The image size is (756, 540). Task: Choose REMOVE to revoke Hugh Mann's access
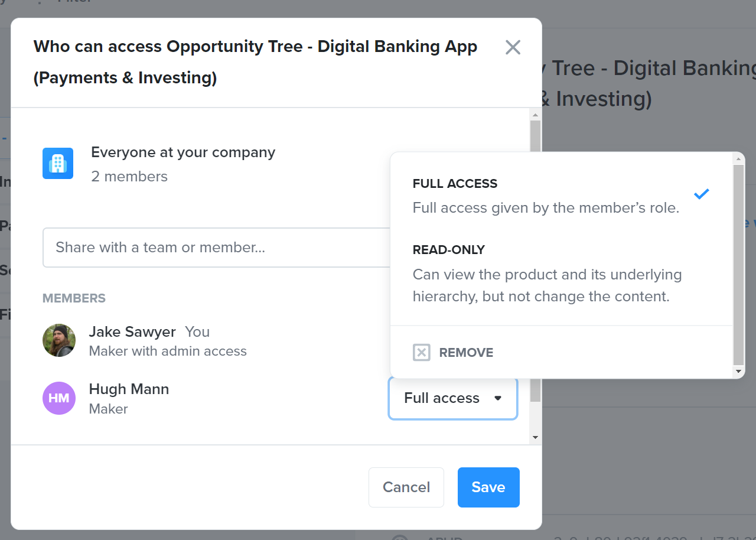point(466,352)
